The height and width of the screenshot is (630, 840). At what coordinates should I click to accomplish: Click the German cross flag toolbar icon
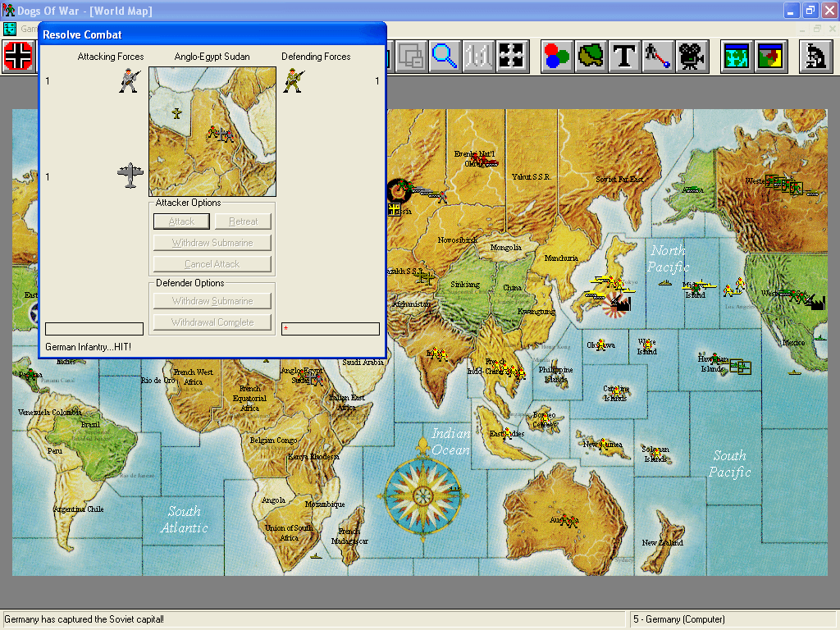(x=18, y=56)
